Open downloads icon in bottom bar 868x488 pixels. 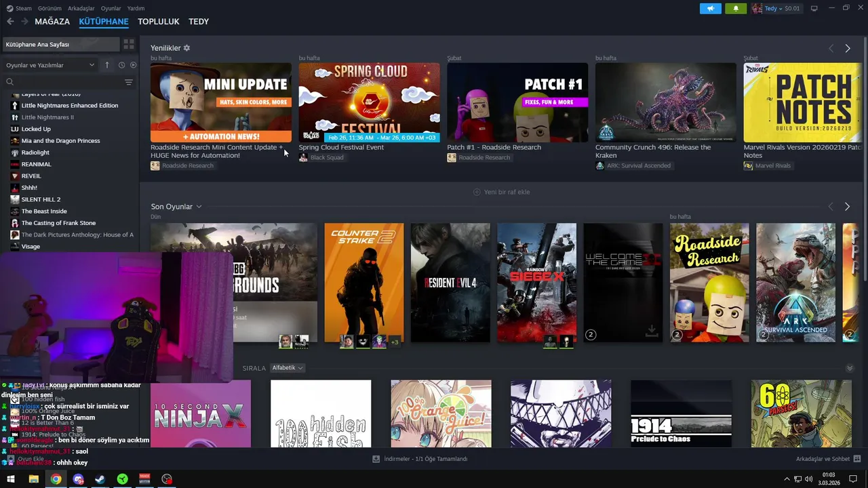[x=376, y=459]
